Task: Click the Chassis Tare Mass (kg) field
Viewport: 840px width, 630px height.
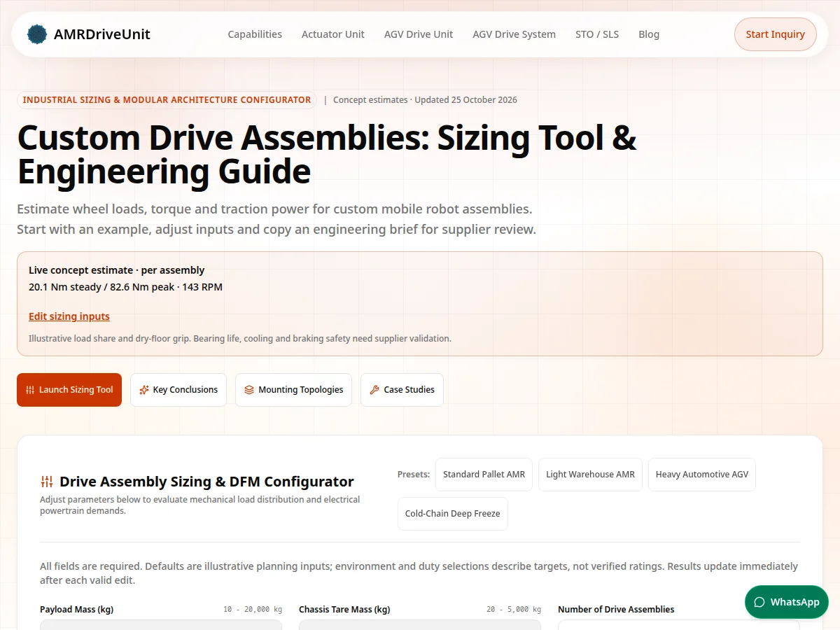Action: 420,624
